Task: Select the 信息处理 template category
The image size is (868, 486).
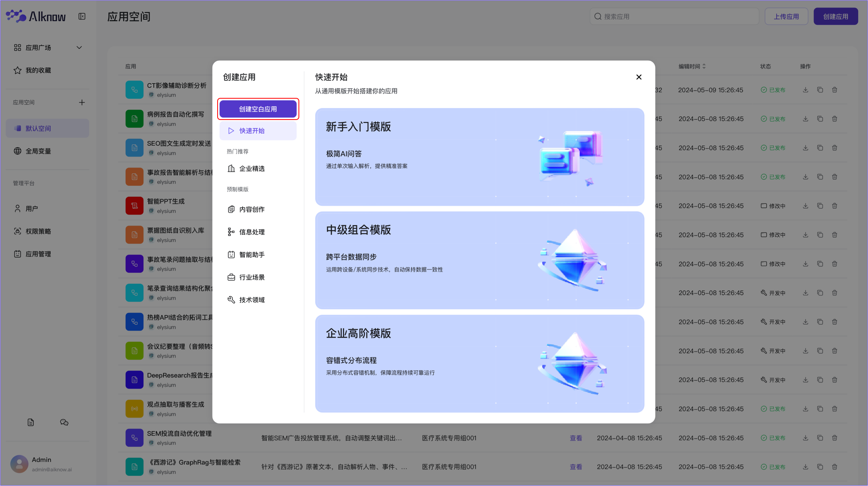Action: click(x=252, y=232)
